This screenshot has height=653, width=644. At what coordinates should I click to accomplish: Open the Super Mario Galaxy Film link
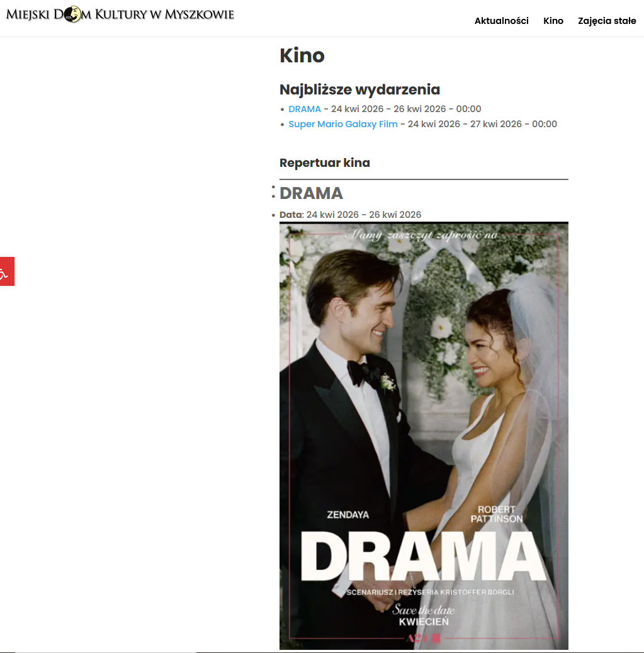343,124
